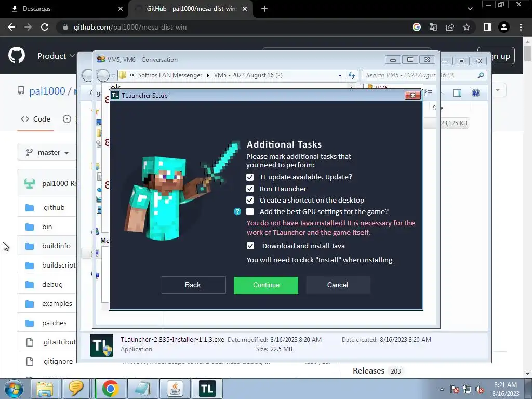Click Explorer help question-mark icon
532x399 pixels.
click(x=476, y=93)
